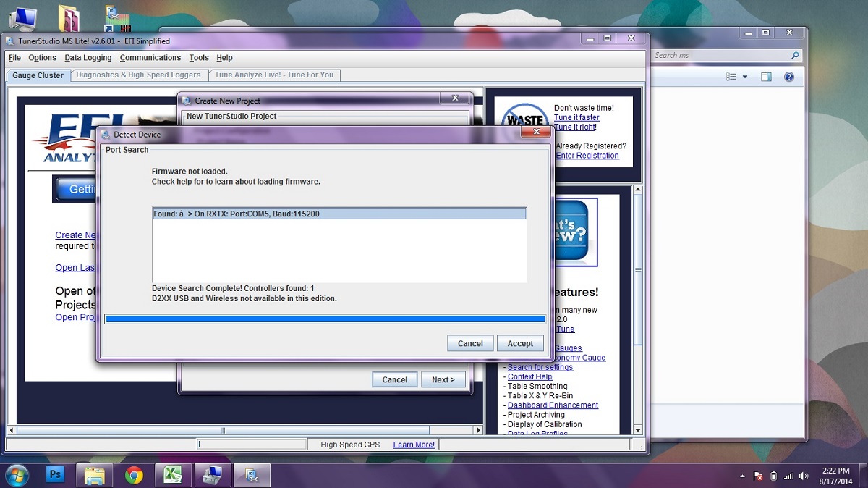
Task: Switch to the Gauge Cluster tab
Action: coord(38,75)
